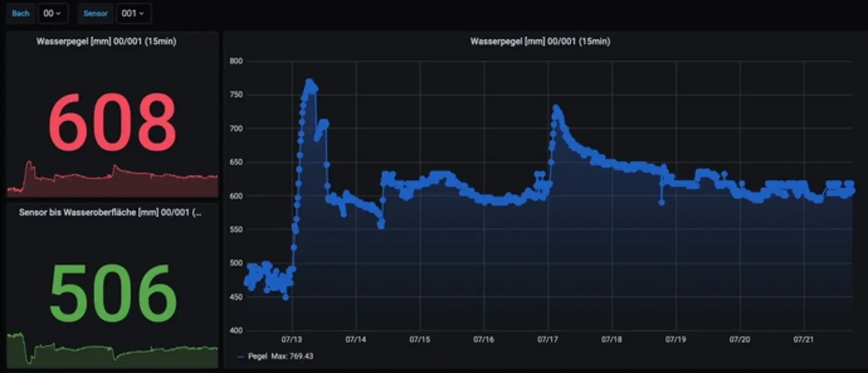Screen dimensions: 868x373
Task: Click the highest data point peak after 07/13
Action: tap(309, 82)
